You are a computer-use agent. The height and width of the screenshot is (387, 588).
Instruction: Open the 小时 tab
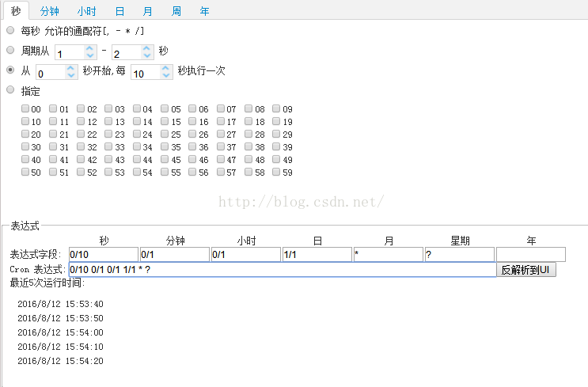coord(86,11)
